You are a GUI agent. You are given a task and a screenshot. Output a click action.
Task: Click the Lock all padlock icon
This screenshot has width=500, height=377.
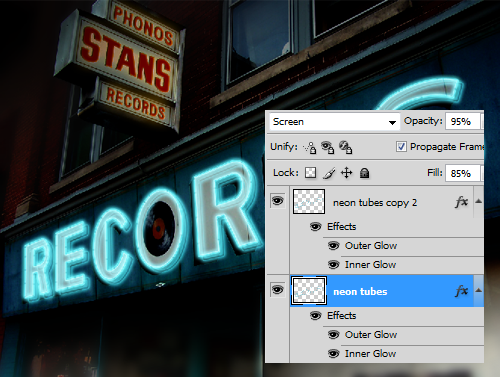tap(364, 173)
